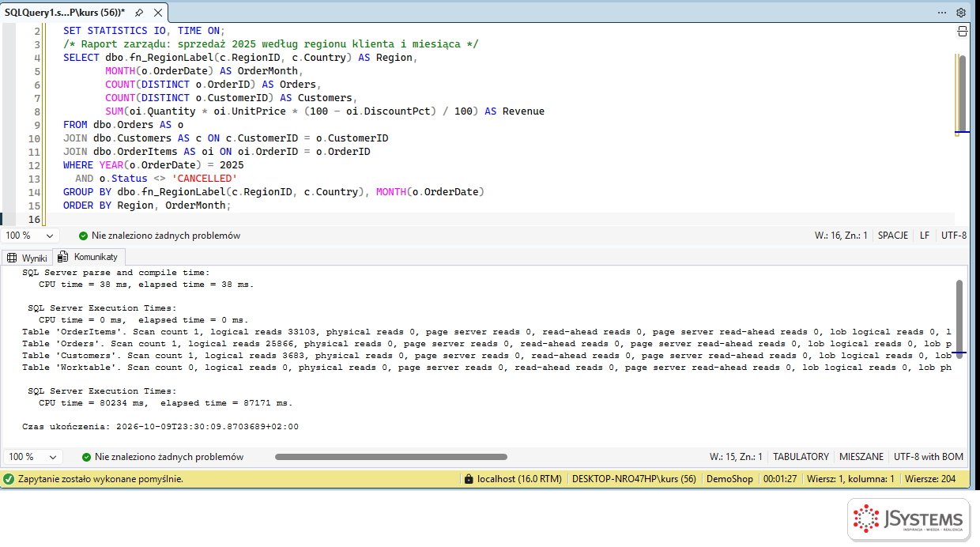980x547 pixels.
Task: Click the editor split window icon
Action: click(962, 31)
